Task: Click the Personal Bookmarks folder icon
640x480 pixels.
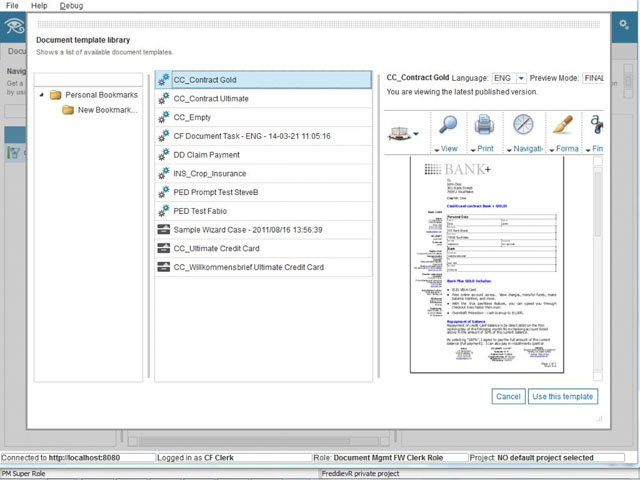Action: click(x=57, y=95)
